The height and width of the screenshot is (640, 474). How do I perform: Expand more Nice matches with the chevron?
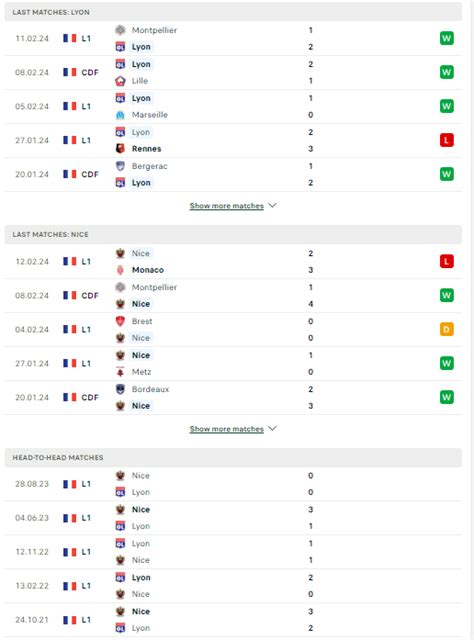(x=272, y=428)
